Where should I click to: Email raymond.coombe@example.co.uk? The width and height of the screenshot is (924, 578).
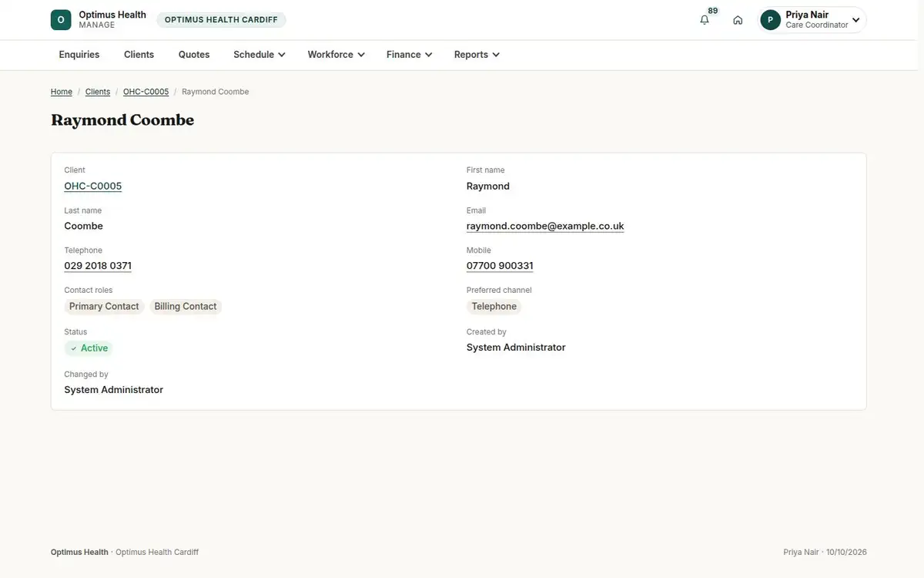pyautogui.click(x=545, y=226)
